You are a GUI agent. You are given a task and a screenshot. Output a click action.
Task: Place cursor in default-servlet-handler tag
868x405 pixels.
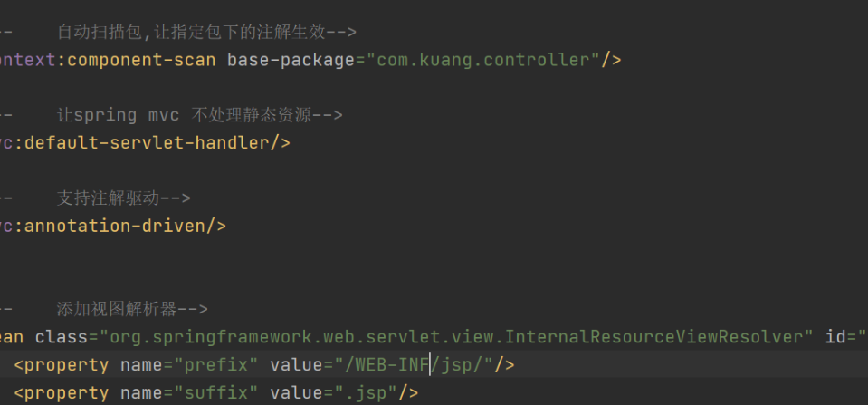[148, 143]
